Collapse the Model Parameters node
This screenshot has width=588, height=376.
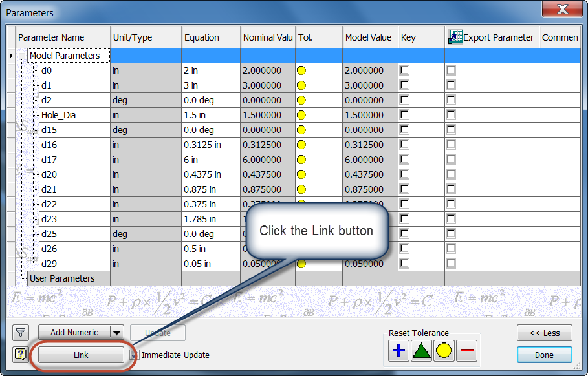pos(22,56)
